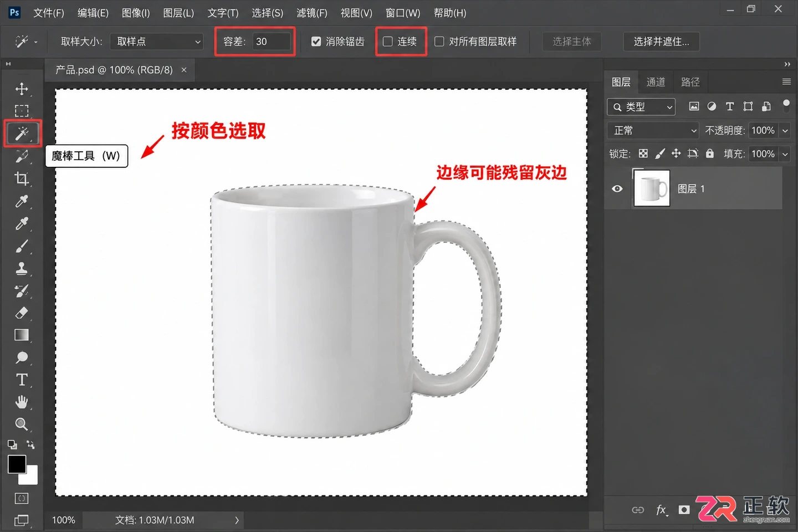
Task: Switch to the 通道 tab
Action: tap(656, 82)
